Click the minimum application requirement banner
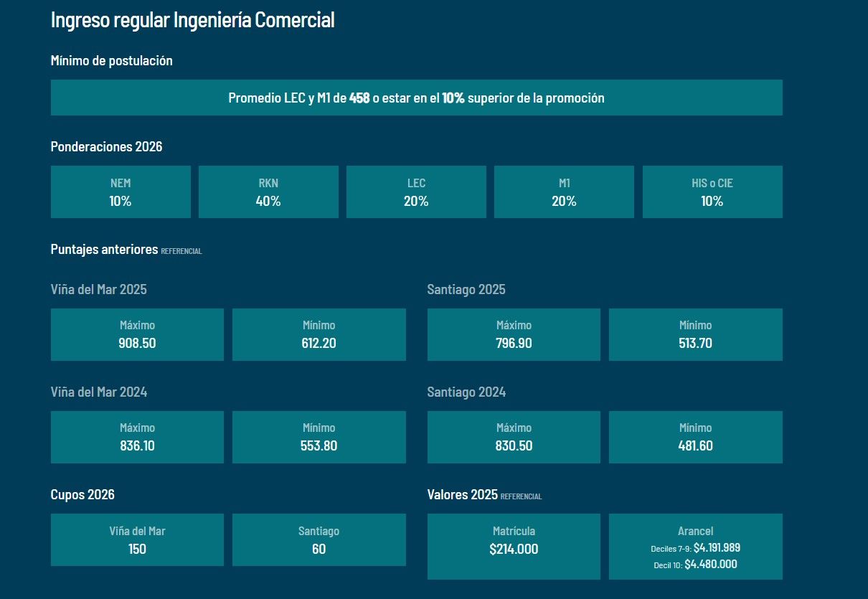Viewport: 868px width, 599px height. tap(416, 98)
